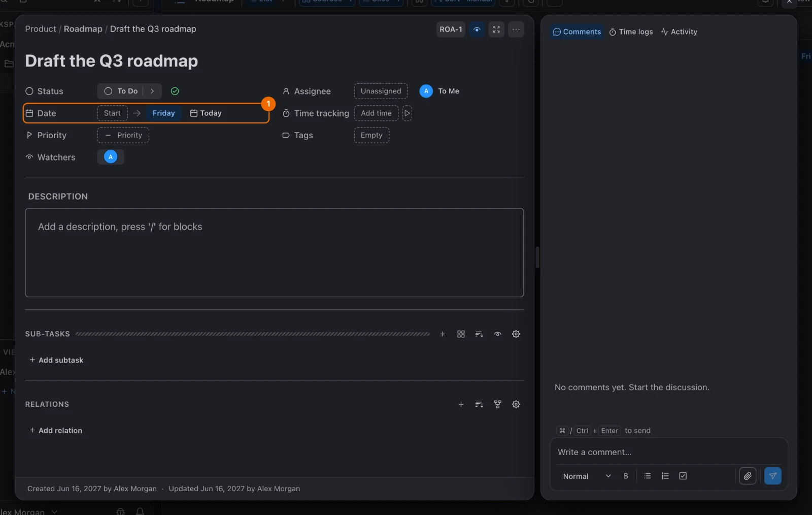The image size is (812, 515).
Task: Open relations settings gear
Action: pyautogui.click(x=516, y=404)
